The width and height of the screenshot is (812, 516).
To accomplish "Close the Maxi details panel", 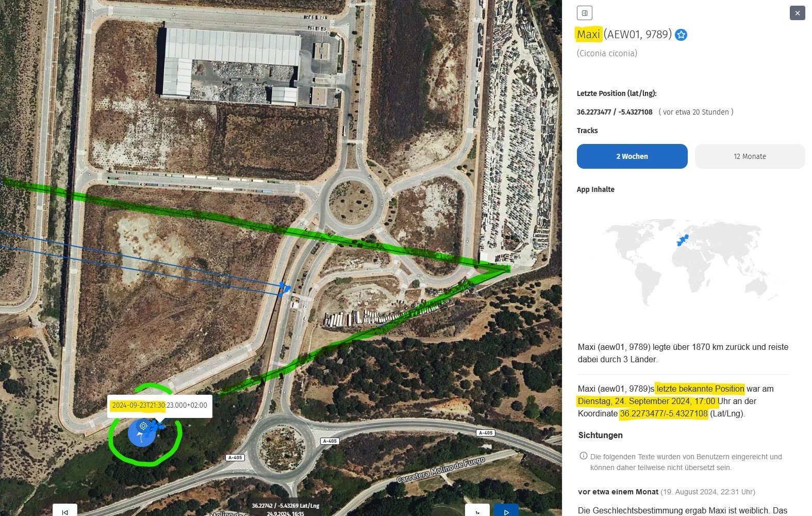I will point(797,13).
